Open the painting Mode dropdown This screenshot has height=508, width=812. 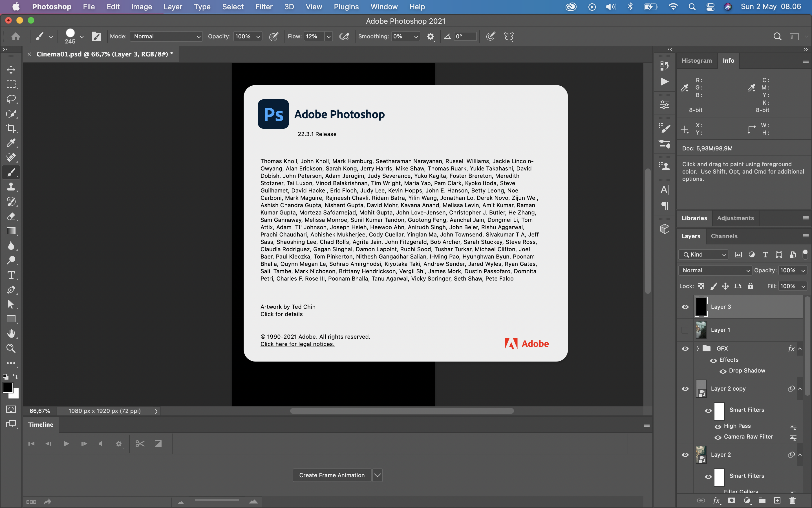click(x=166, y=36)
